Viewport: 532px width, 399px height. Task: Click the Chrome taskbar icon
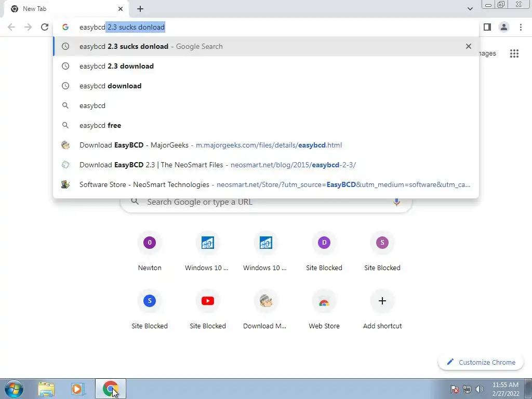point(110,389)
